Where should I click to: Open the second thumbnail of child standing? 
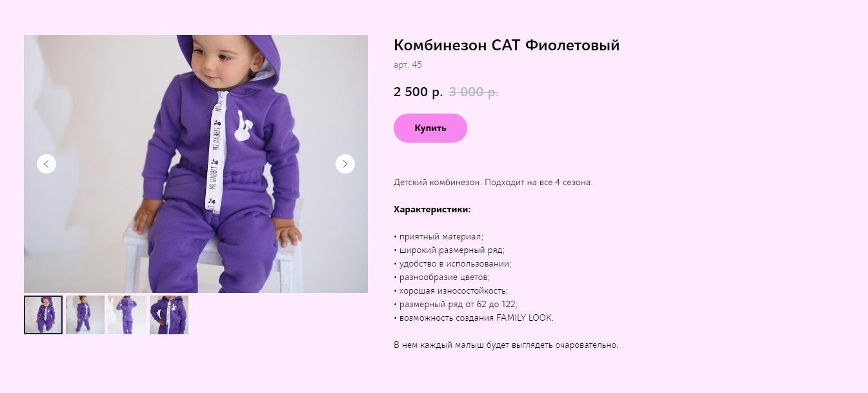85,315
